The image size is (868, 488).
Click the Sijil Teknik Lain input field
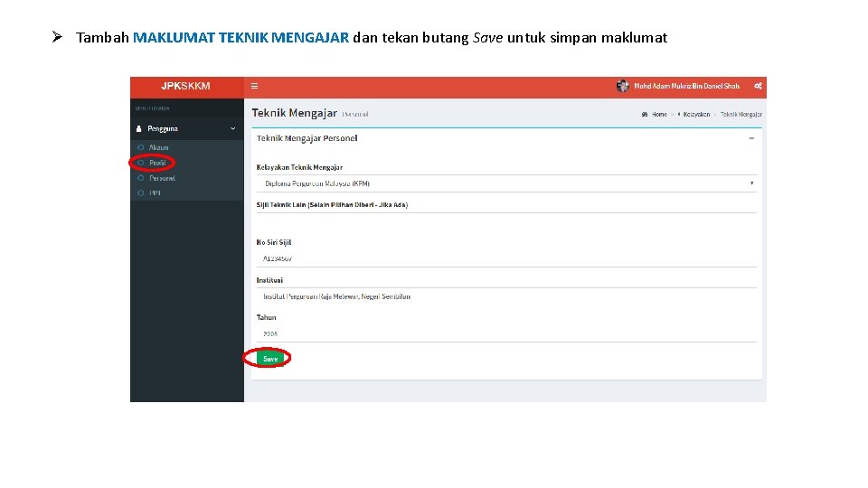pyautogui.click(x=506, y=221)
